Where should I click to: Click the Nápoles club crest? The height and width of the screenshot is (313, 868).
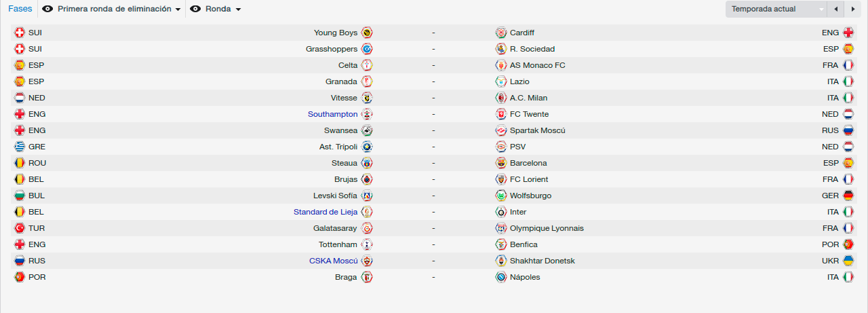501,277
